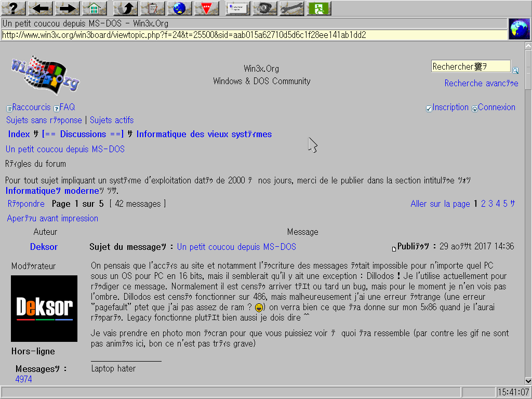Go to page 5 of the topic
The height and width of the screenshot is (399, 532).
505,204
